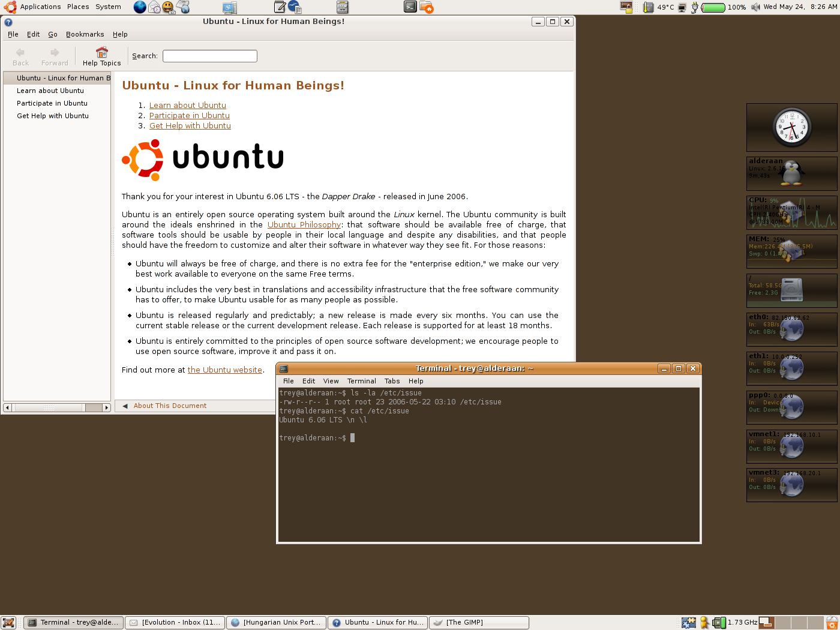
Task: Launch the web browser globe icon in top panel
Action: [140, 7]
